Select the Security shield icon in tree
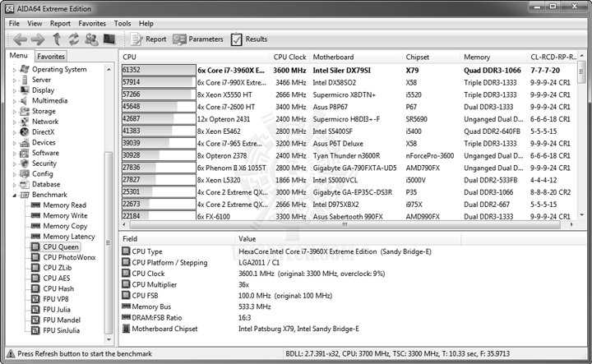592x364 pixels. point(25,164)
